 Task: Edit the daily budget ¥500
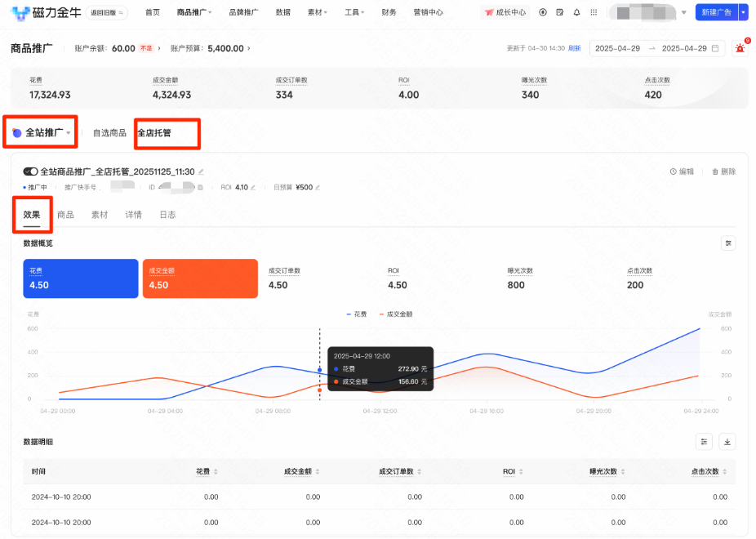tap(318, 187)
